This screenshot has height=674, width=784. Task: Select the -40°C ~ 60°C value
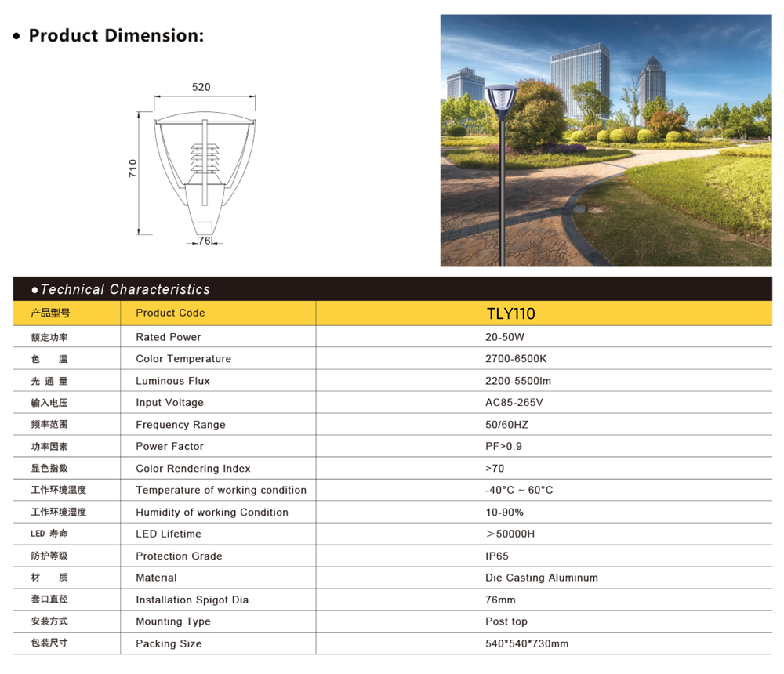(x=519, y=490)
